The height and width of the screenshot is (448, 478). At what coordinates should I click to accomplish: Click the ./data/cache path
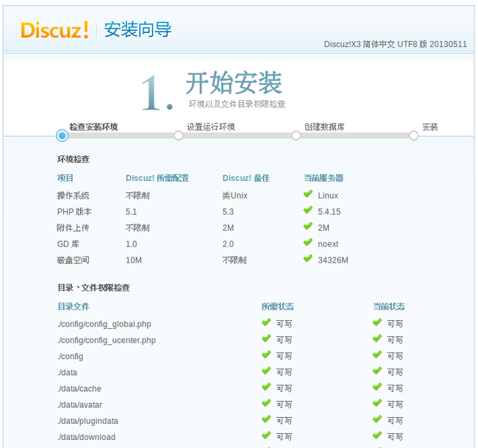click(79, 388)
